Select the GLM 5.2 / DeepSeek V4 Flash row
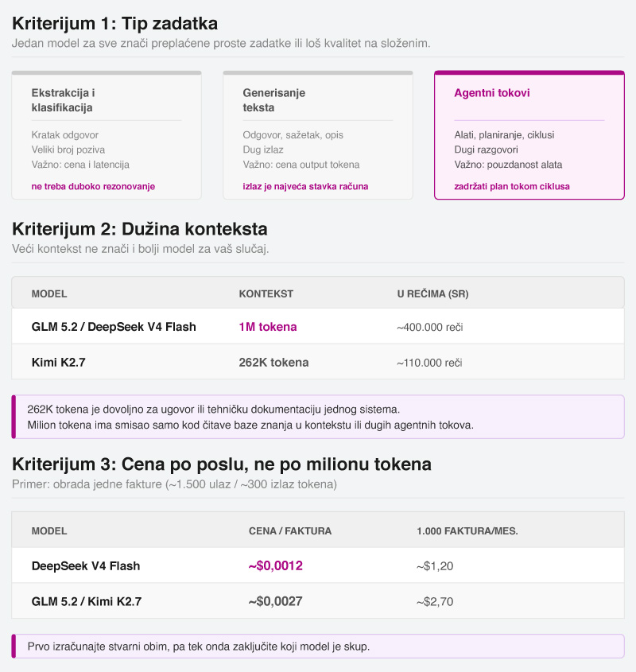Image resolution: width=636 pixels, height=672 pixels. [x=317, y=327]
